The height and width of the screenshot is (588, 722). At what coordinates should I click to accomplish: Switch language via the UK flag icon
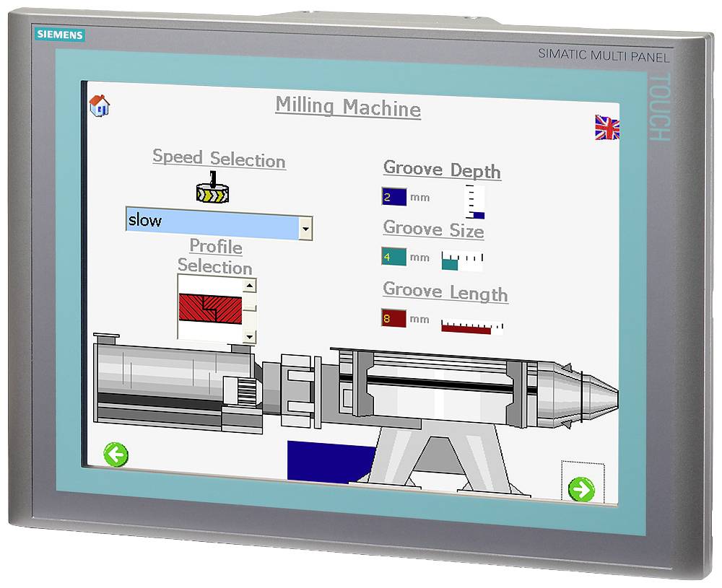607,128
